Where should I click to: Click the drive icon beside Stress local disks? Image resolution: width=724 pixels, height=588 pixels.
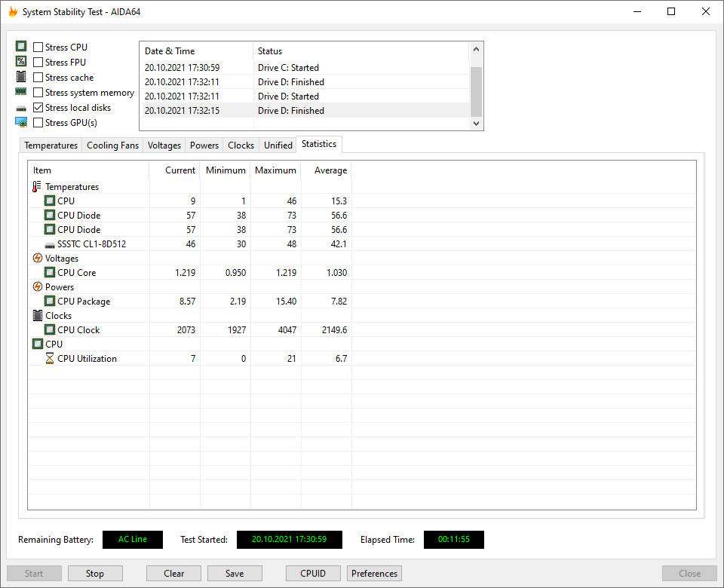21,109
